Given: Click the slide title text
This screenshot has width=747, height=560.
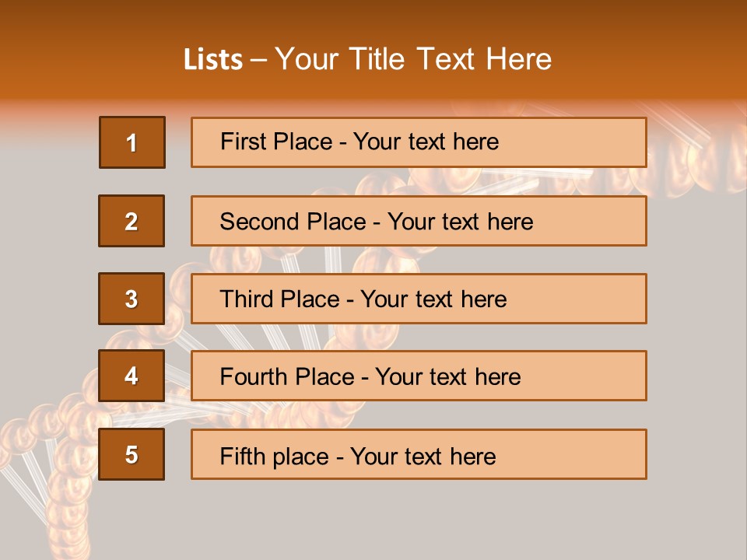Looking at the screenshot, I should [367, 59].
